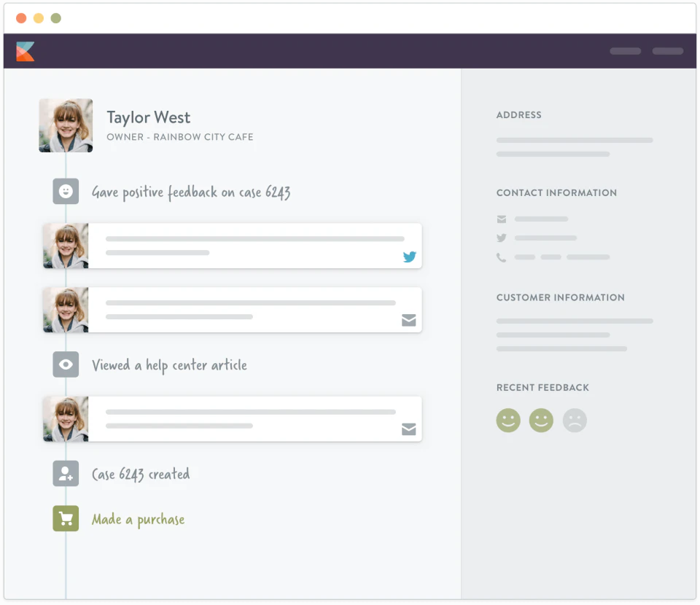Toggle the sad face under Recent Feedback
The width and height of the screenshot is (700, 605).
(575, 420)
